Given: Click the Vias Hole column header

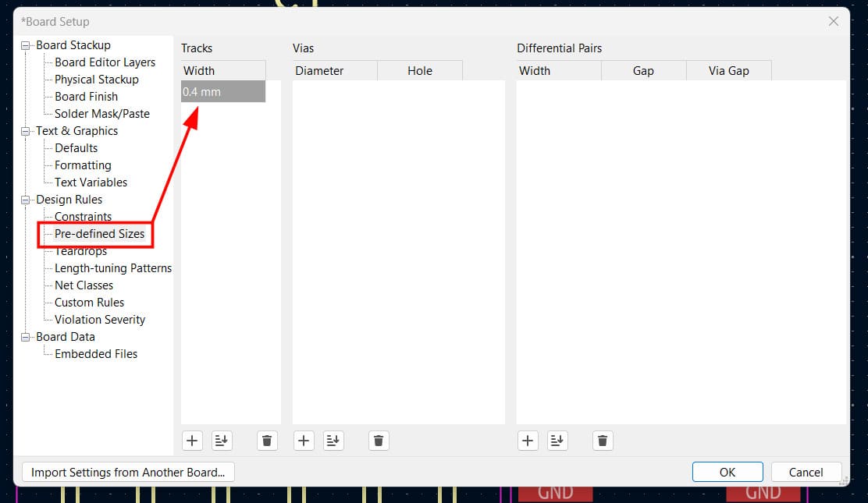Looking at the screenshot, I should click(x=420, y=71).
